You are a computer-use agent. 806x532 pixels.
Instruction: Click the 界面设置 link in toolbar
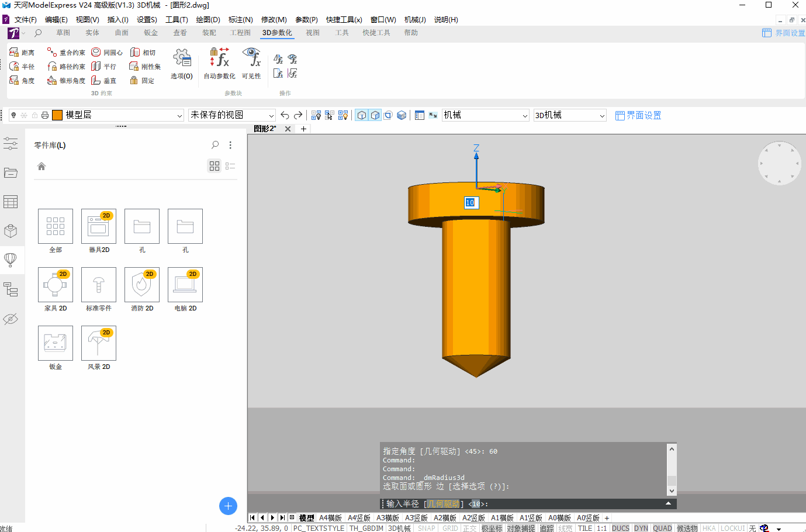point(638,115)
